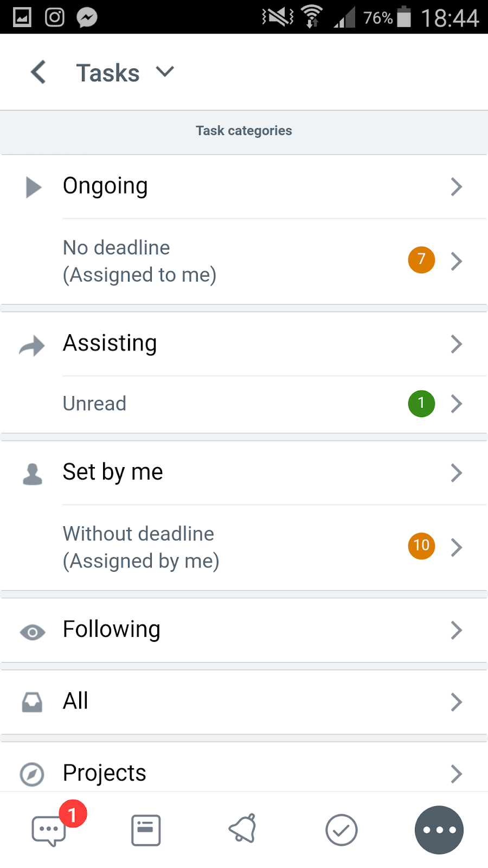Viewport: 488px width, 868px height.
Task: Tap the green 1 unread badge
Action: pos(421,404)
